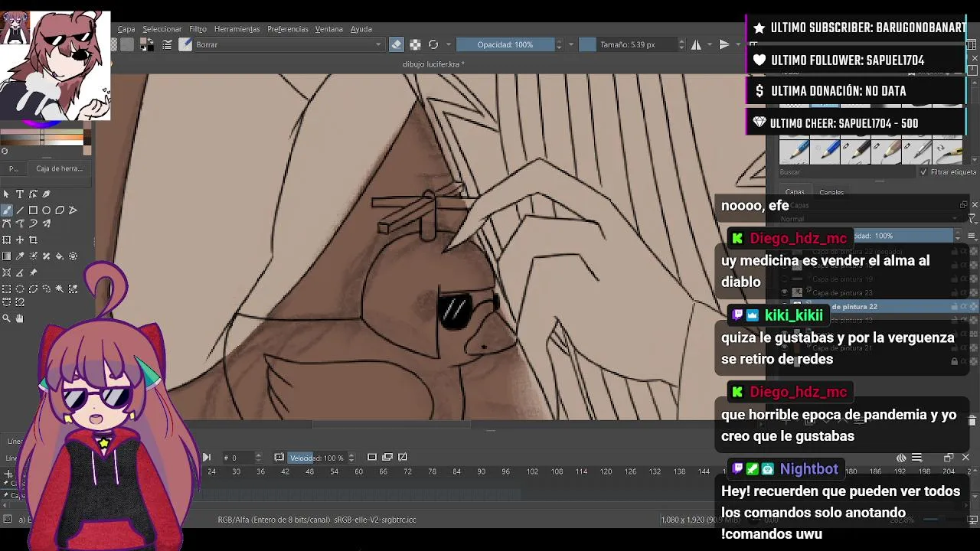The image size is (980, 551).
Task: Select the Ellipse tool
Action: coord(46,210)
